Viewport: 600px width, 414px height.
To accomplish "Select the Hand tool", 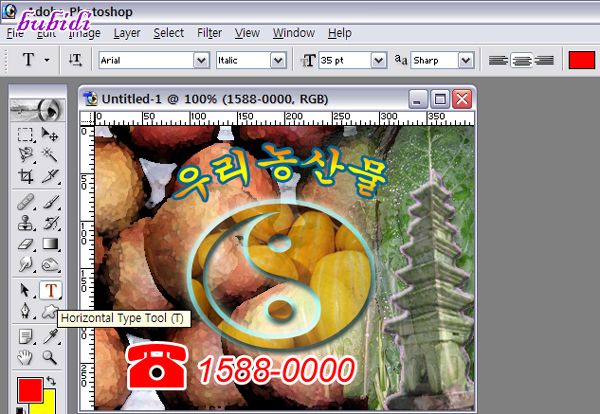I will pos(25,357).
